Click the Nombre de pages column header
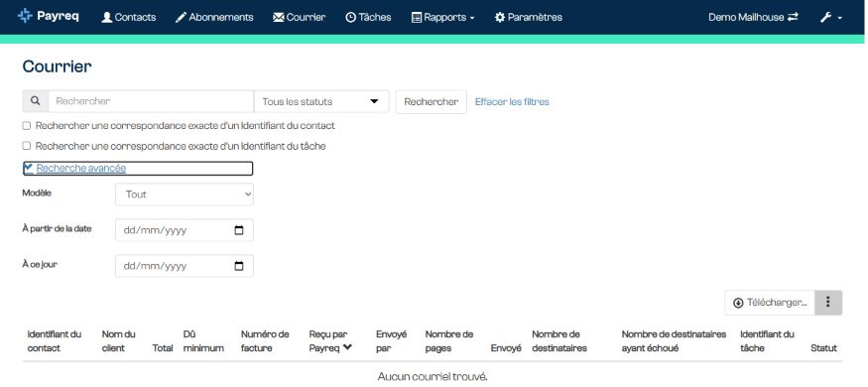868x387 pixels. coord(449,341)
